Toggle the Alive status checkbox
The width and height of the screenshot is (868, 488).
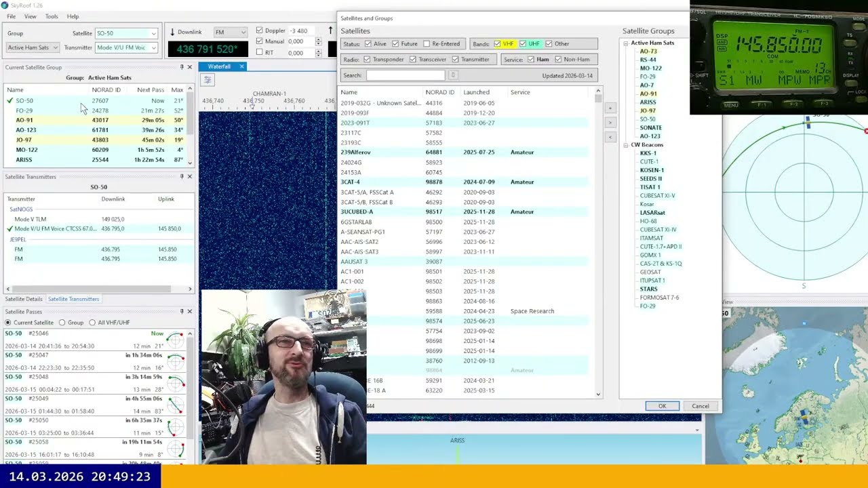368,44
